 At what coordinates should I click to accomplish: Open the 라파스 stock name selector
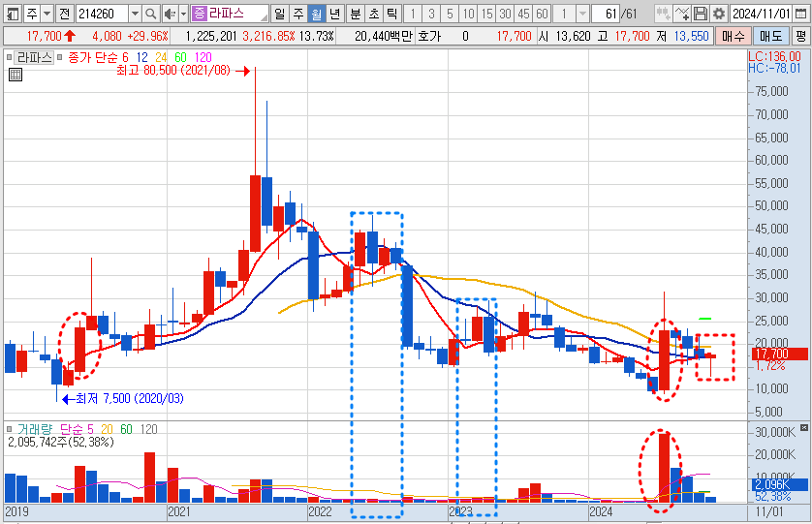coord(230,14)
